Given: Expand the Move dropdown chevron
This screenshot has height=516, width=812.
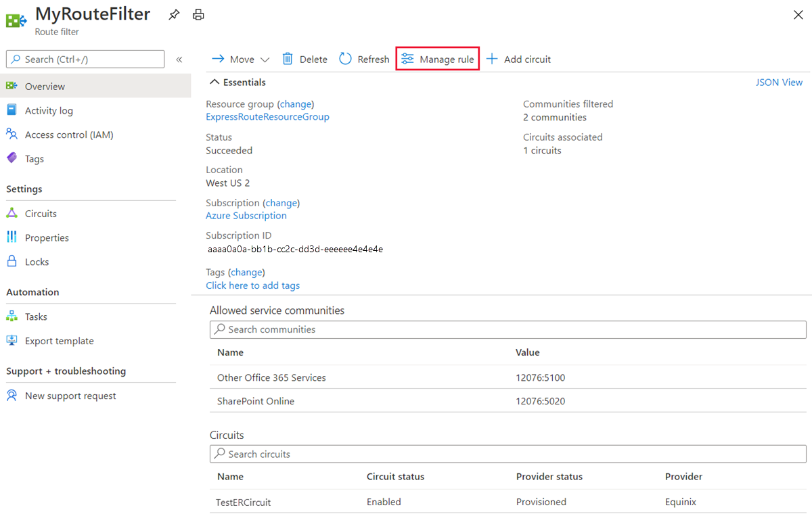Looking at the screenshot, I should (x=265, y=59).
